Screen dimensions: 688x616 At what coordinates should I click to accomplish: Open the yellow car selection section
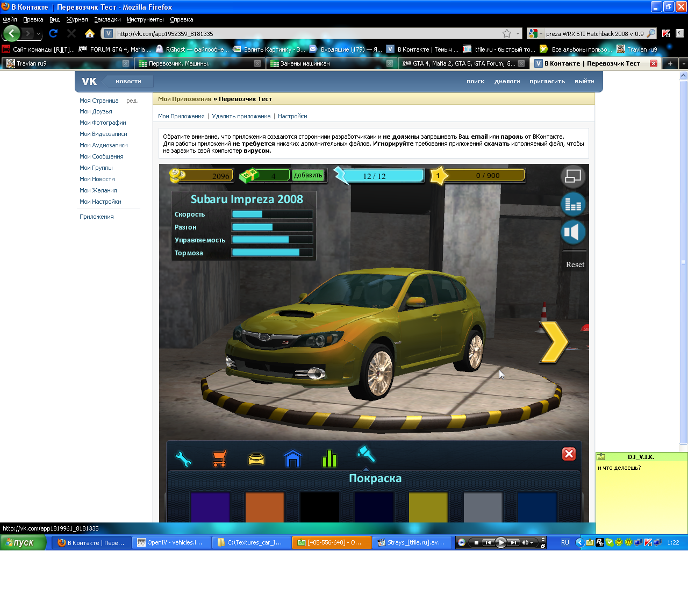[x=256, y=459]
